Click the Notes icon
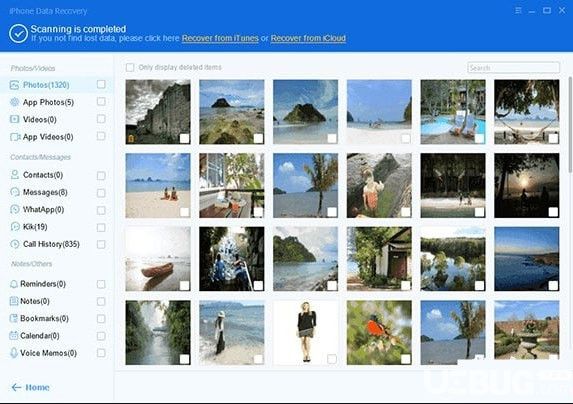Screen dimensions: 573x404 pyautogui.click(x=14, y=301)
